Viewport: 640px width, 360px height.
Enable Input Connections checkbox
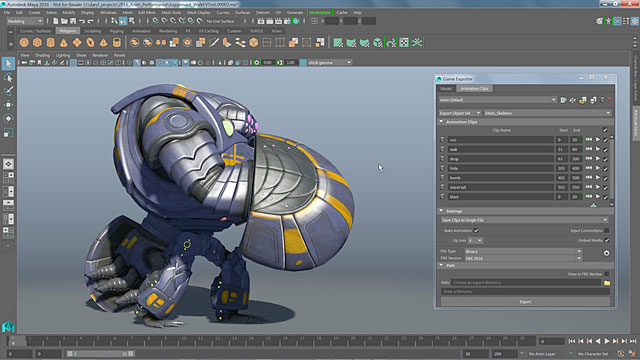pyautogui.click(x=607, y=231)
